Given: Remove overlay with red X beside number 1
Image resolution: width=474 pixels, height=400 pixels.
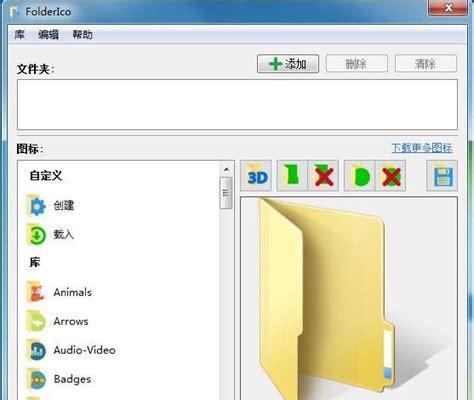Looking at the screenshot, I should pos(323,176).
